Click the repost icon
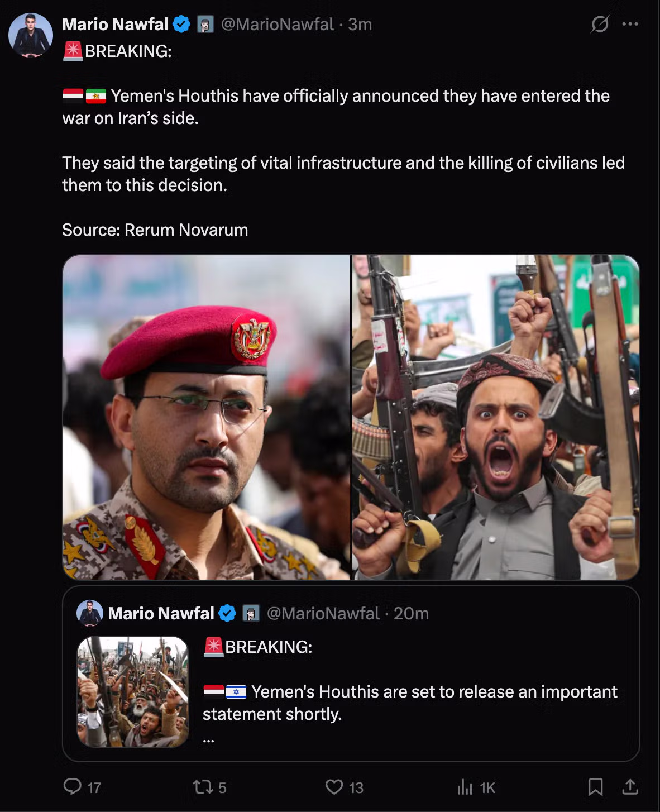Viewport: 660px width, 812px height. tap(202, 787)
